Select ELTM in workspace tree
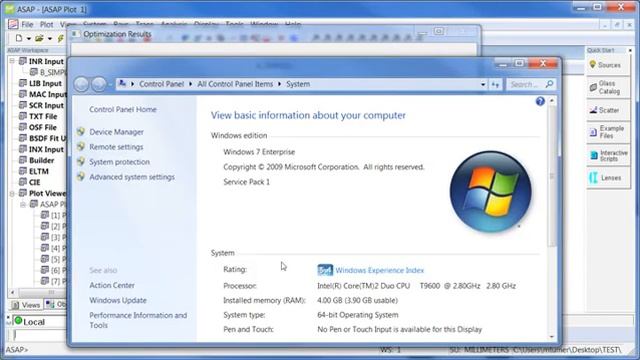640x360 pixels. 39,171
